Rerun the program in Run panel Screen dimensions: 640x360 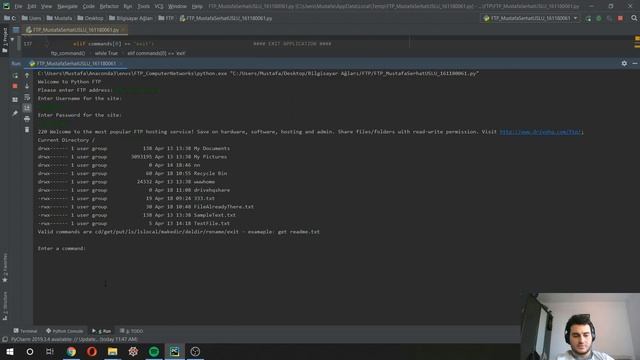[x=15, y=76]
